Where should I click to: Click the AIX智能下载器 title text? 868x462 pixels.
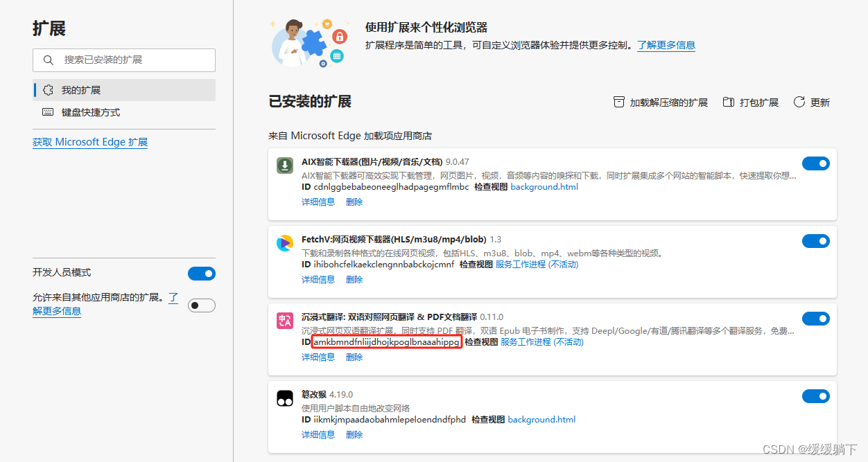point(371,161)
